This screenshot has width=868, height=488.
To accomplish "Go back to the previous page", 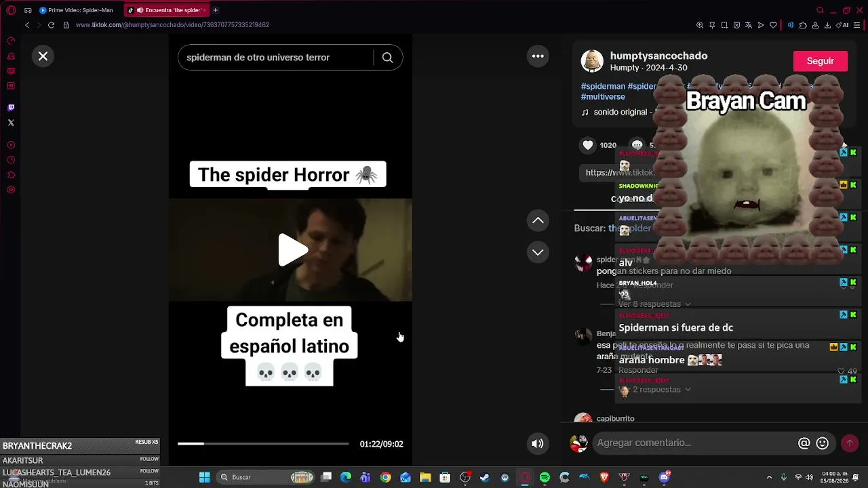I will (x=27, y=25).
